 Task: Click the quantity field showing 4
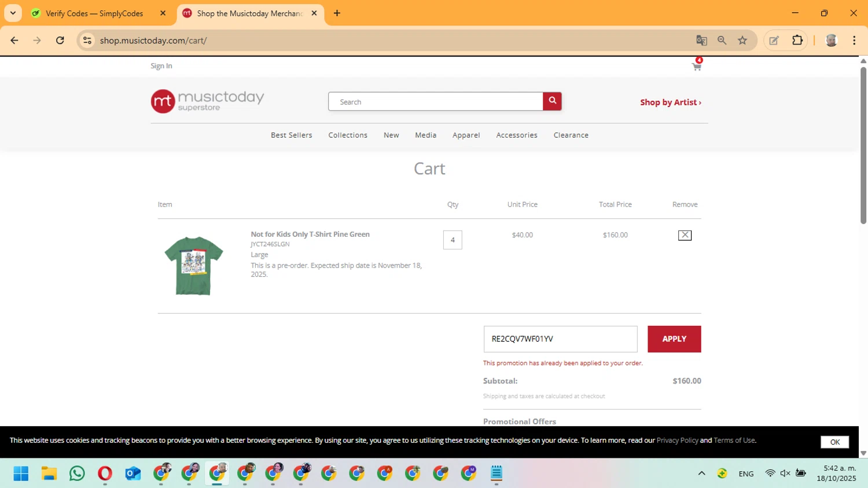(x=453, y=240)
